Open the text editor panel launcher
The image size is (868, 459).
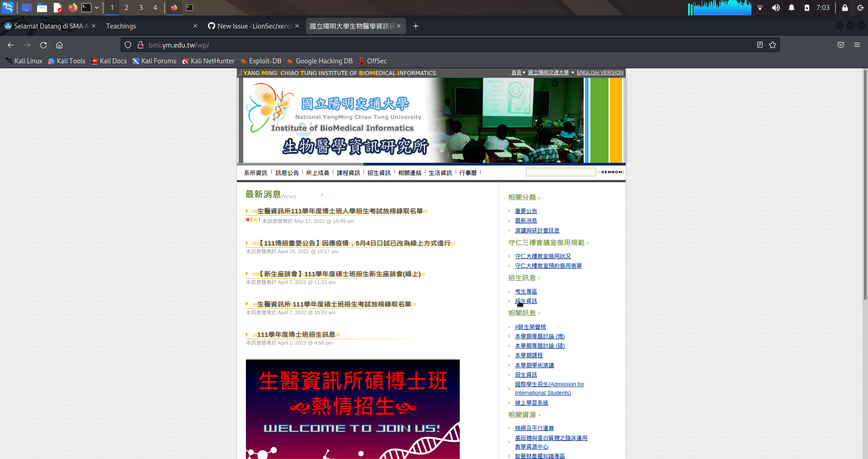[57, 8]
